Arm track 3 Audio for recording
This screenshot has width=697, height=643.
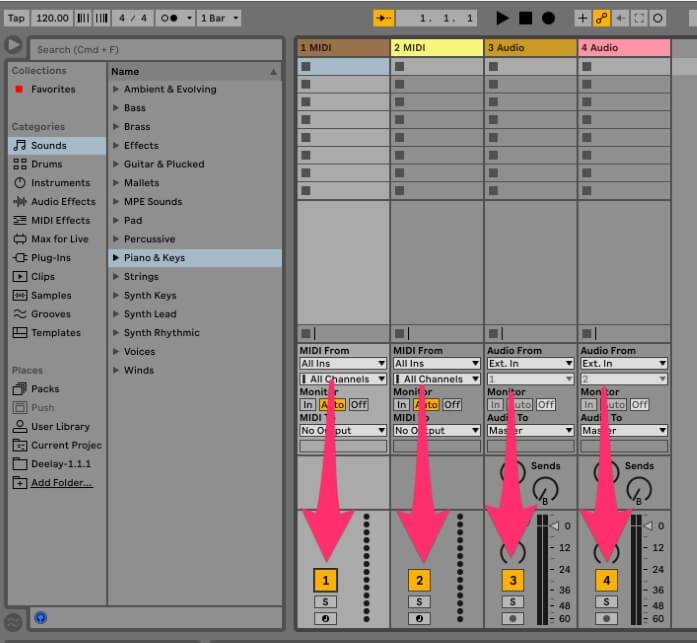(x=512, y=619)
